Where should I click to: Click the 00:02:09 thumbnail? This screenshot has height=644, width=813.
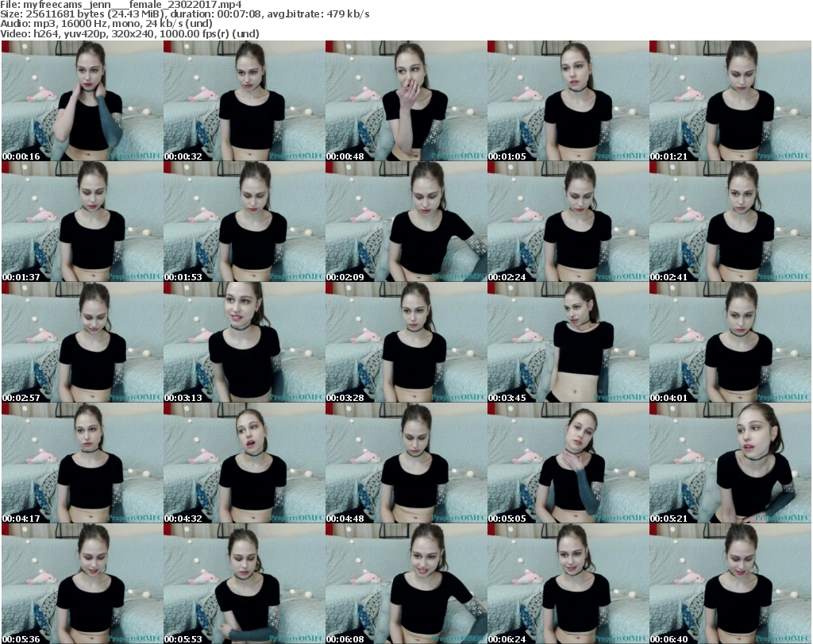(x=406, y=222)
